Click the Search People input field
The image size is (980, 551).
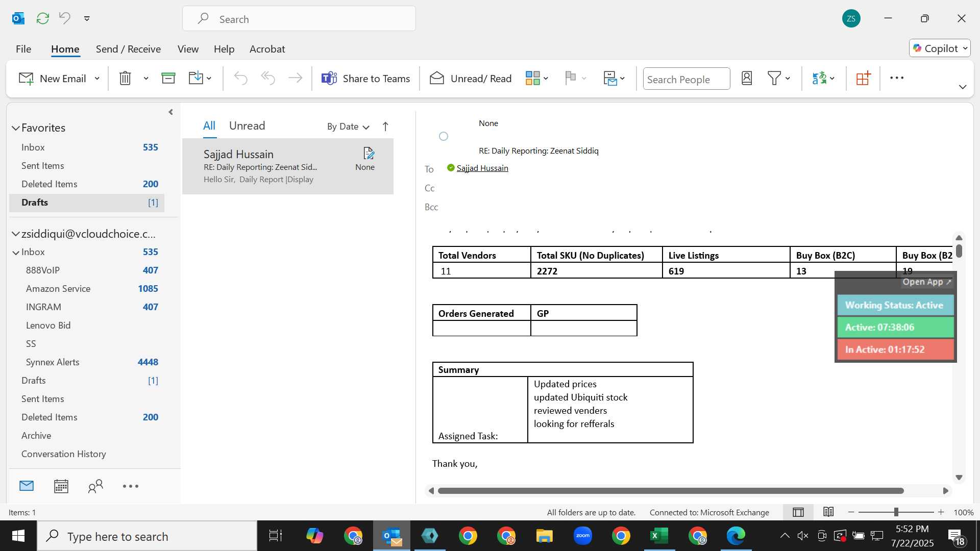pyautogui.click(x=687, y=79)
